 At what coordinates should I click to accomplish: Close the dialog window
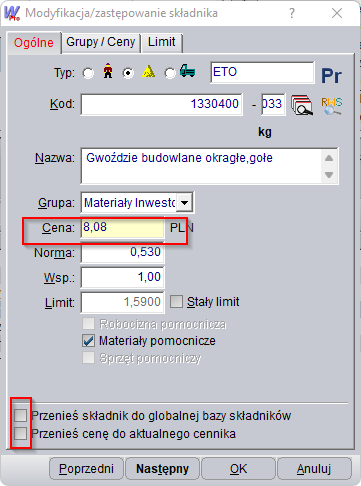pyautogui.click(x=337, y=13)
